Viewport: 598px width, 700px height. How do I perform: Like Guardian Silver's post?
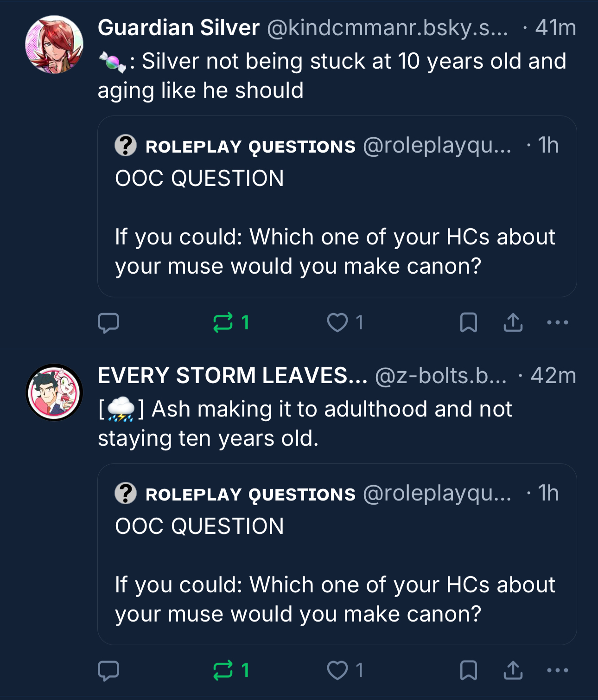tap(337, 323)
